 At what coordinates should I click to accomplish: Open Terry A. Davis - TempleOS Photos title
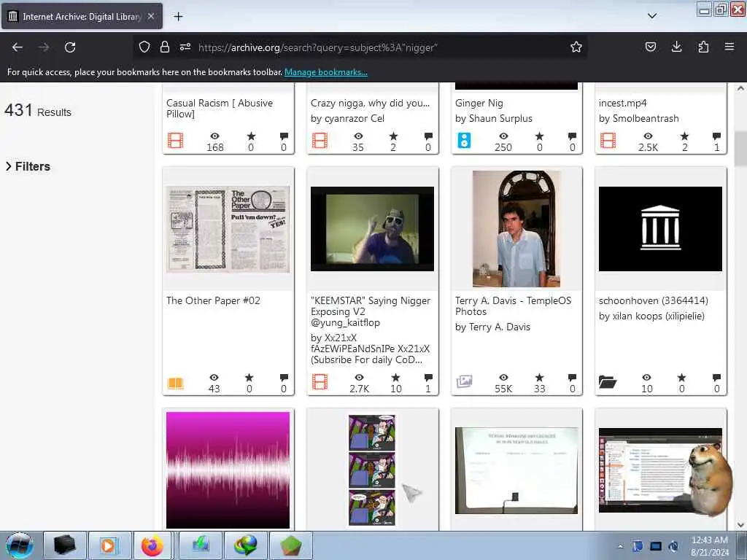pos(513,306)
